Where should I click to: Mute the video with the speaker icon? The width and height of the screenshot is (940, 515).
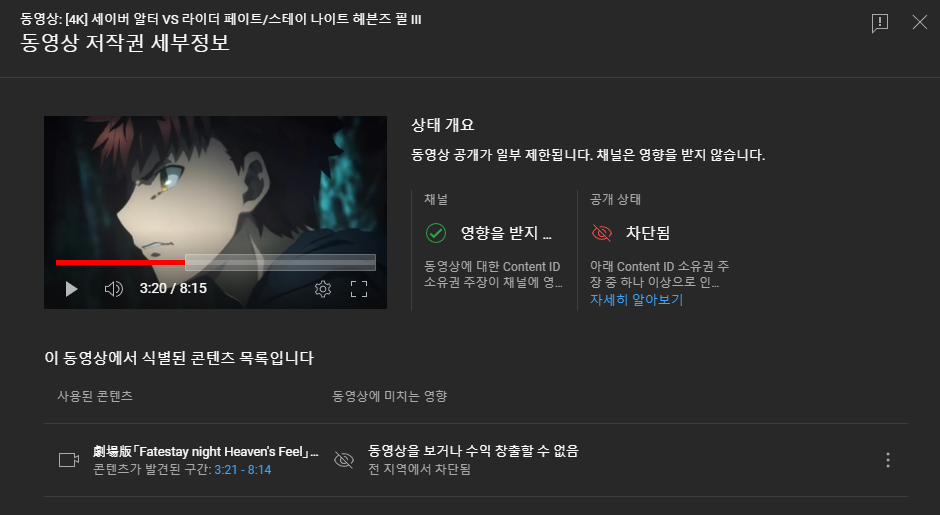pos(113,289)
